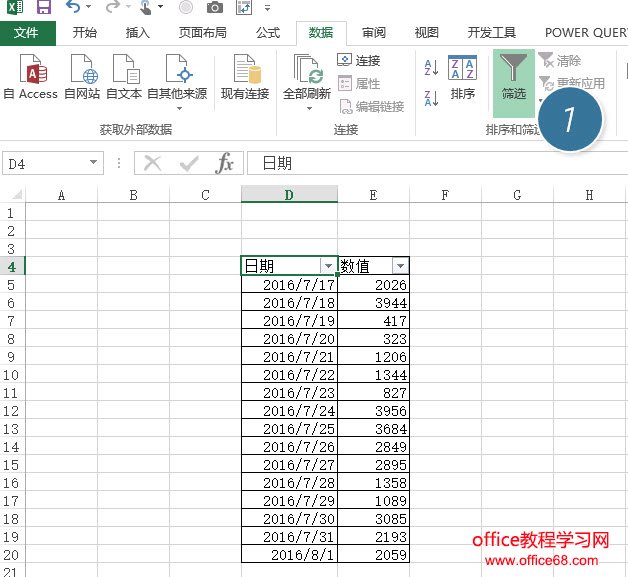Click the Excel application icon
The width and height of the screenshot is (628, 577).
15,7
